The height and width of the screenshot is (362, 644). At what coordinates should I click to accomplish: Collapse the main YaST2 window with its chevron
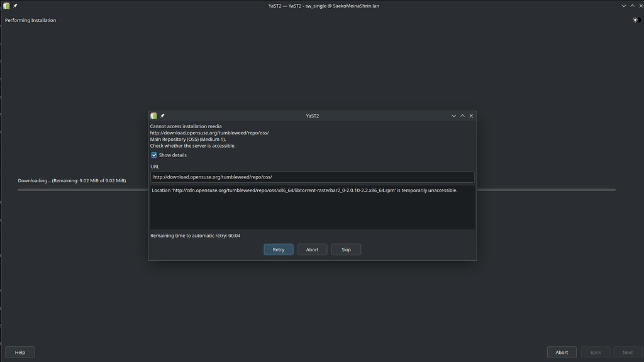pyautogui.click(x=623, y=6)
